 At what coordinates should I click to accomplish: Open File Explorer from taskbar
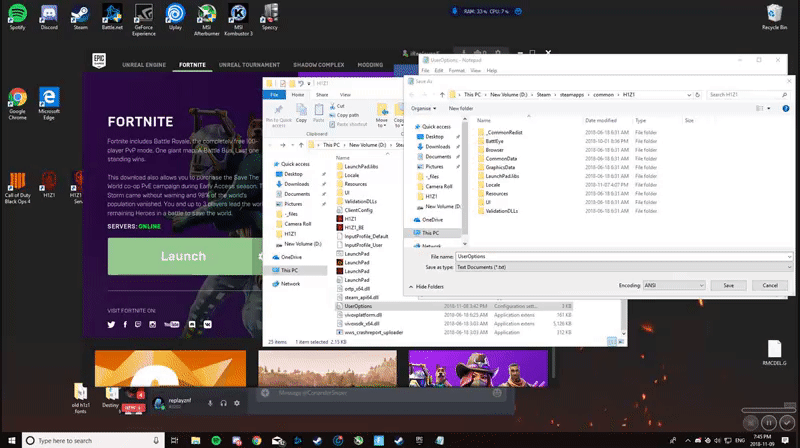(195, 440)
